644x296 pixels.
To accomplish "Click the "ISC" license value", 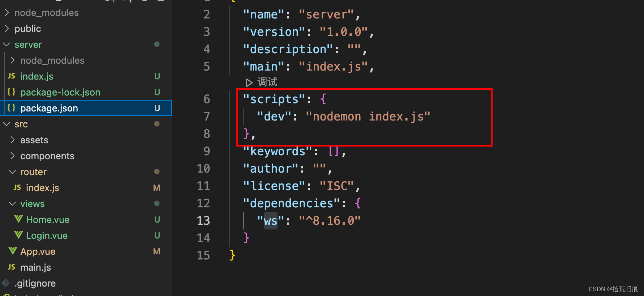I will coord(337,186).
